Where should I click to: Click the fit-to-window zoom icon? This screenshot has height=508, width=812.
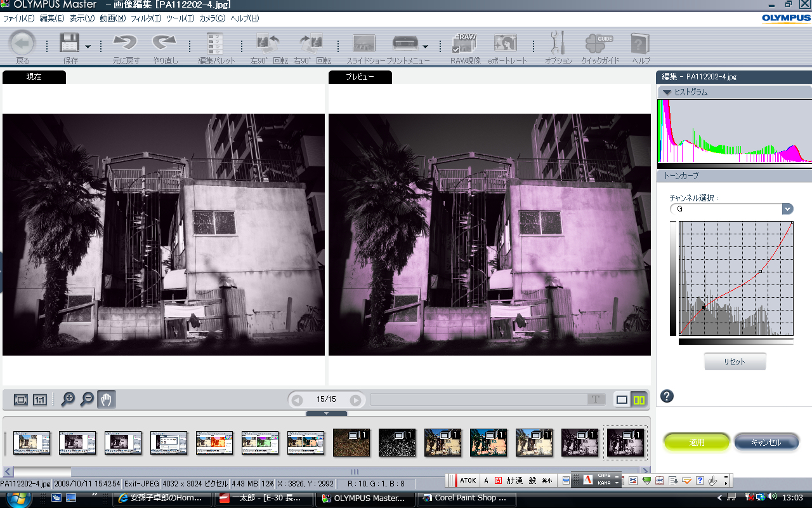(21, 399)
